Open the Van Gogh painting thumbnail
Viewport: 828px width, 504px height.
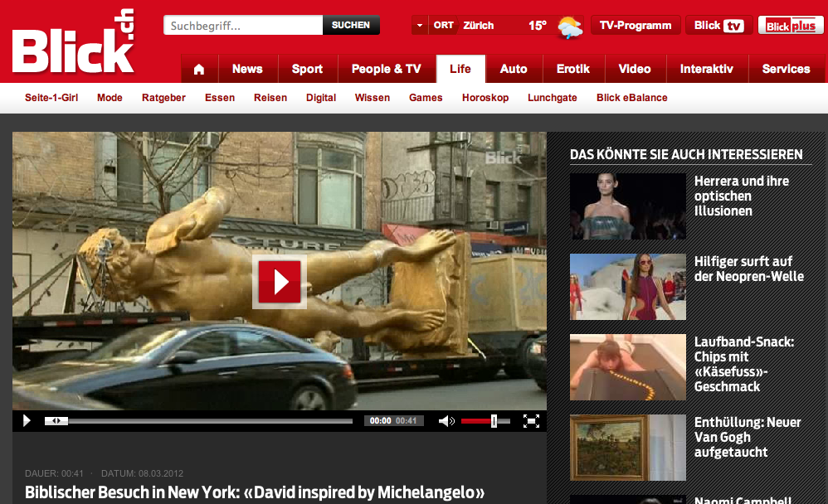628,448
